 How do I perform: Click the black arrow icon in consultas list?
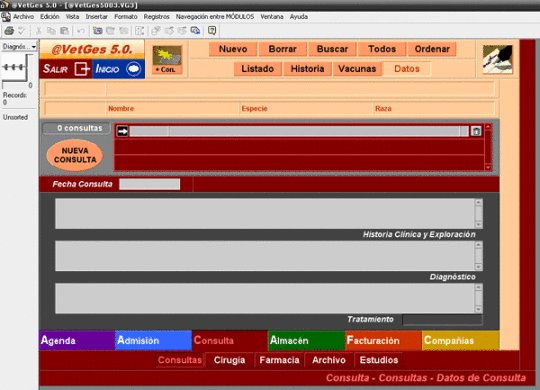pos(122,131)
